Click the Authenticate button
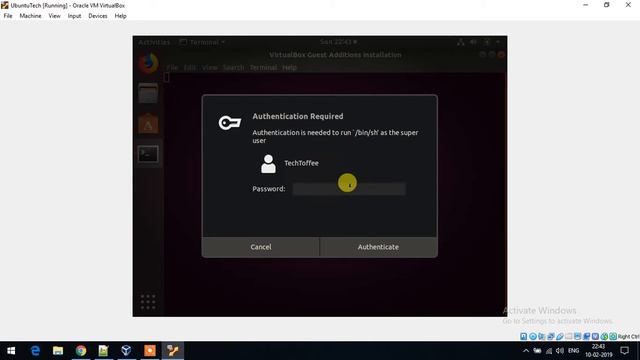The width and height of the screenshot is (640, 360). tap(378, 247)
